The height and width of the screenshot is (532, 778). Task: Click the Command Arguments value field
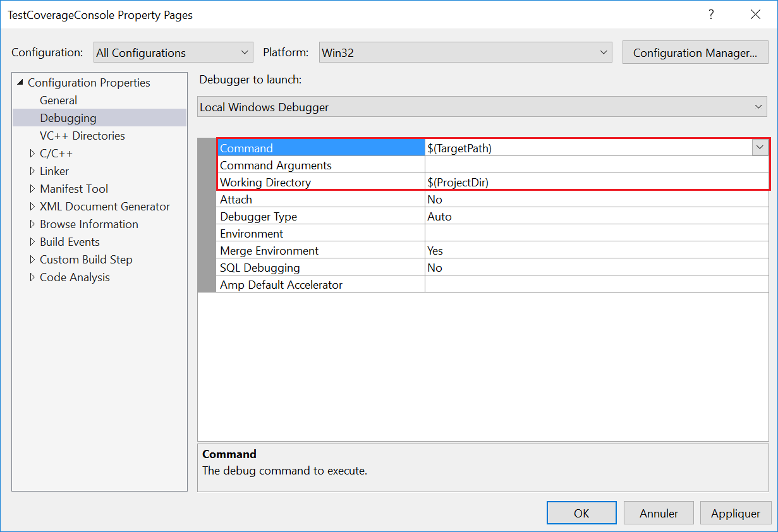tap(596, 166)
